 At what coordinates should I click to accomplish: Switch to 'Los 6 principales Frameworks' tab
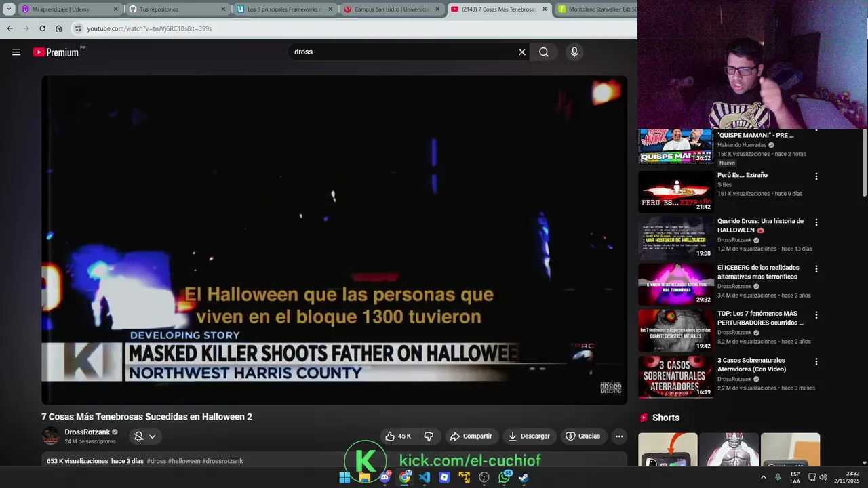285,9
